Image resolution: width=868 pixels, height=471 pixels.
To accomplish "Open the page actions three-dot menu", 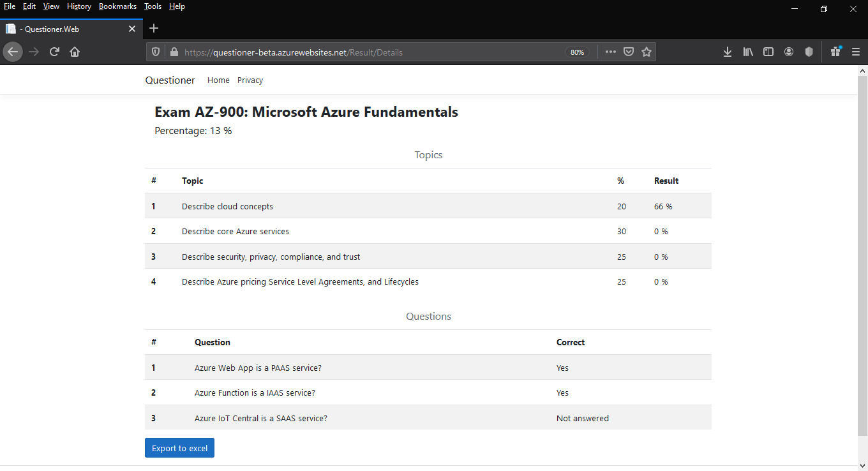I will coord(611,52).
